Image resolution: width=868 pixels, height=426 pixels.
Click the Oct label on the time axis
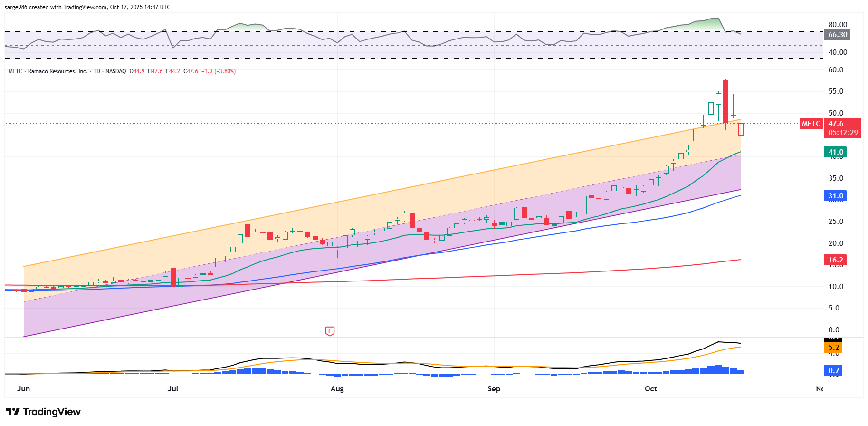point(650,389)
